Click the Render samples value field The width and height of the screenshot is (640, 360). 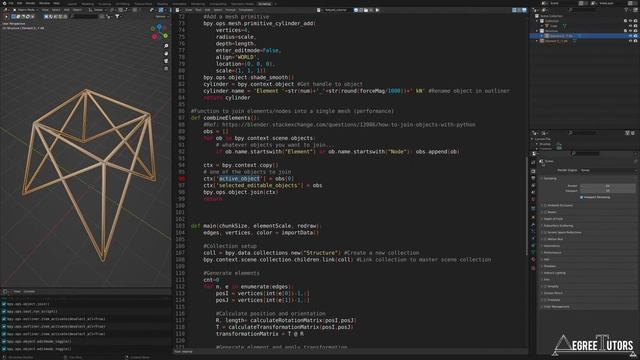point(607,186)
